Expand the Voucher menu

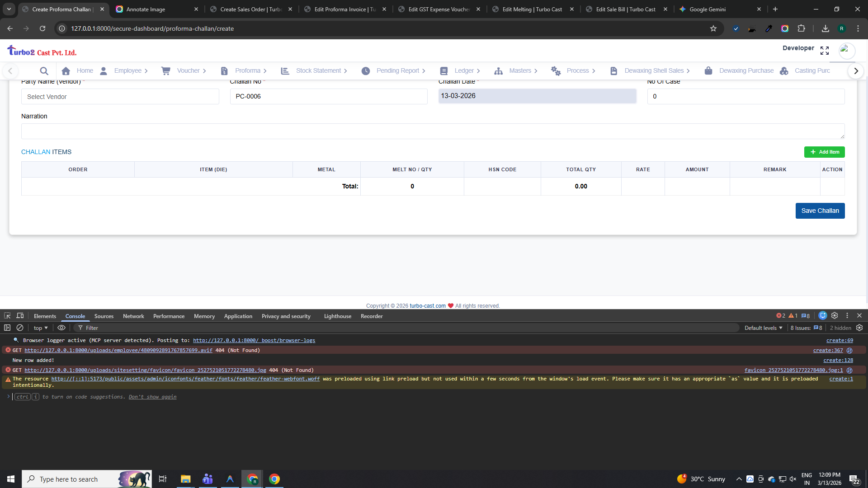click(x=189, y=71)
